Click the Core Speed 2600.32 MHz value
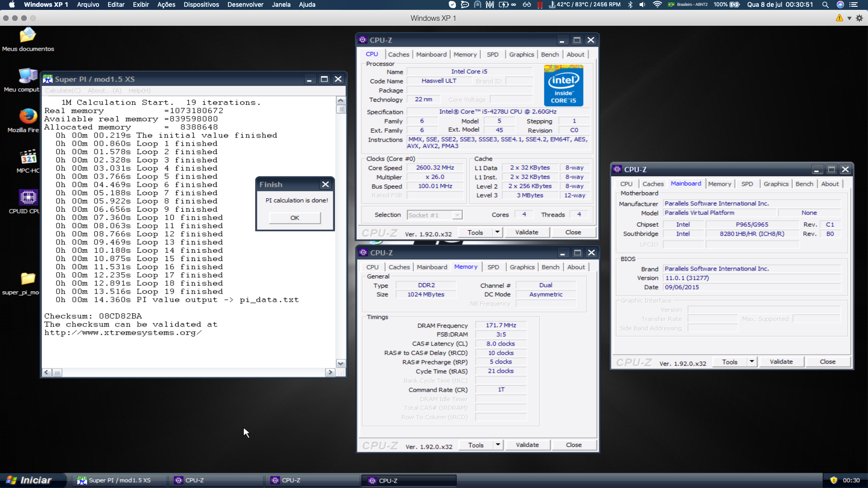This screenshot has height=488, width=868. [435, 168]
